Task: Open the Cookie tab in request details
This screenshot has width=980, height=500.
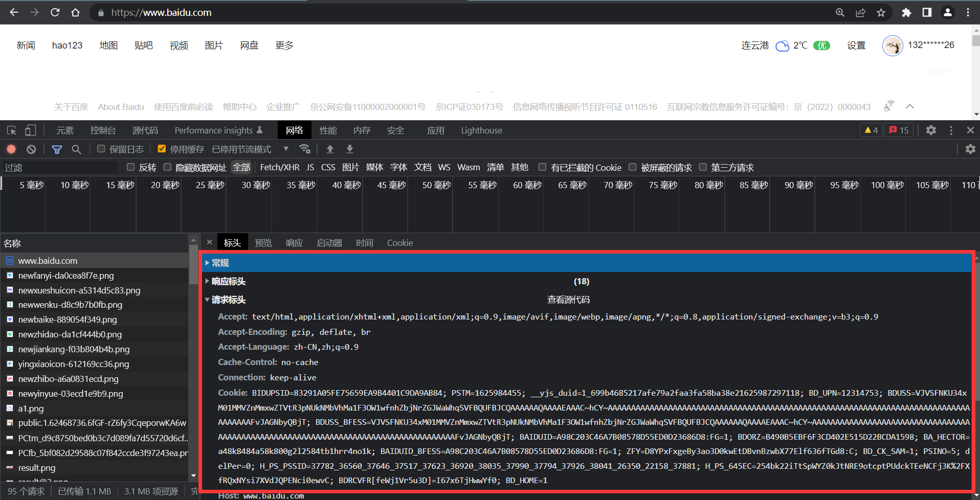Action: (399, 242)
